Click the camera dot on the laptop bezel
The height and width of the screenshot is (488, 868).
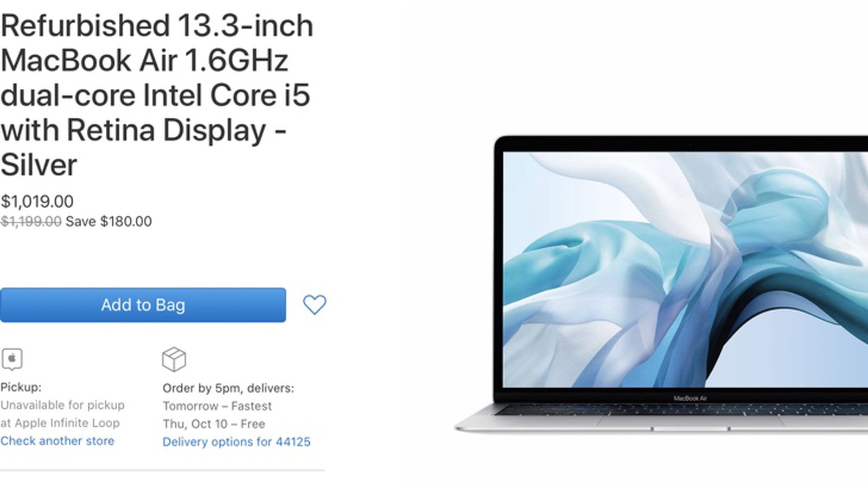[x=690, y=145]
